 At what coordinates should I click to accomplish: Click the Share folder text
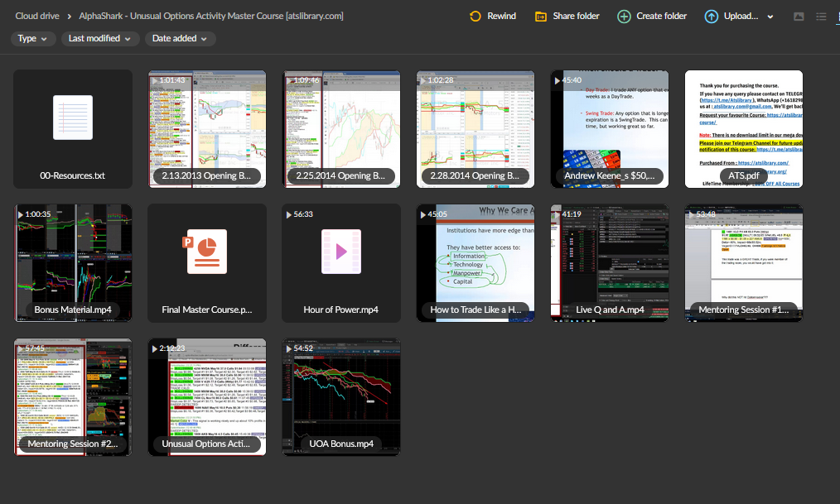click(576, 16)
